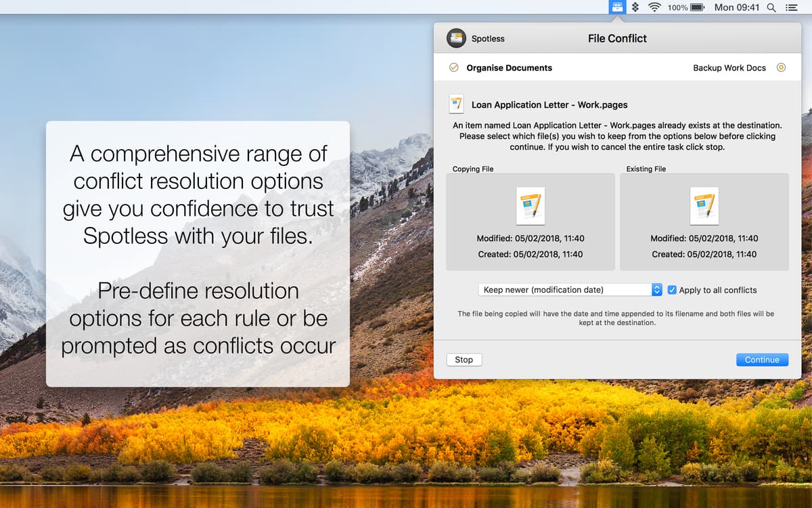Open Notification Center via its icon
812x508 pixels.
[792, 7]
